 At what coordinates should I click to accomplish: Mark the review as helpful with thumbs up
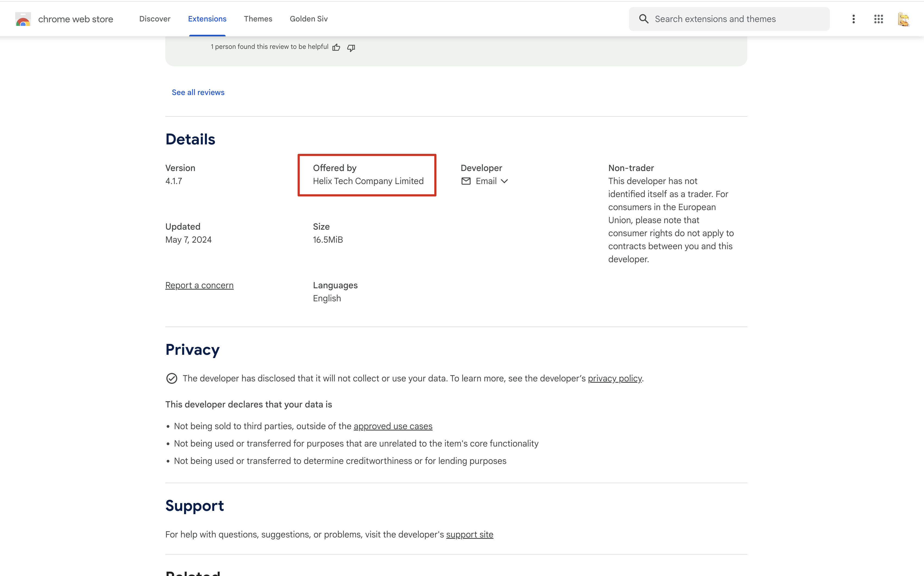click(336, 47)
